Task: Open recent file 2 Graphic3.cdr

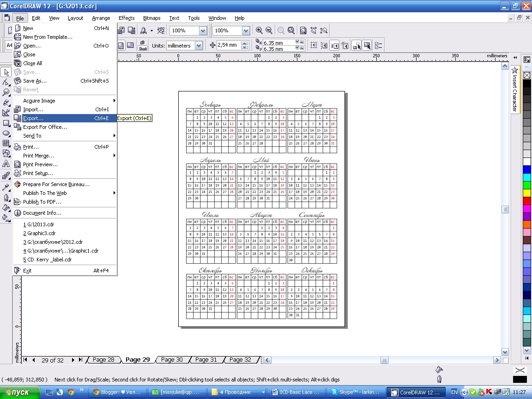Action: pos(65,233)
